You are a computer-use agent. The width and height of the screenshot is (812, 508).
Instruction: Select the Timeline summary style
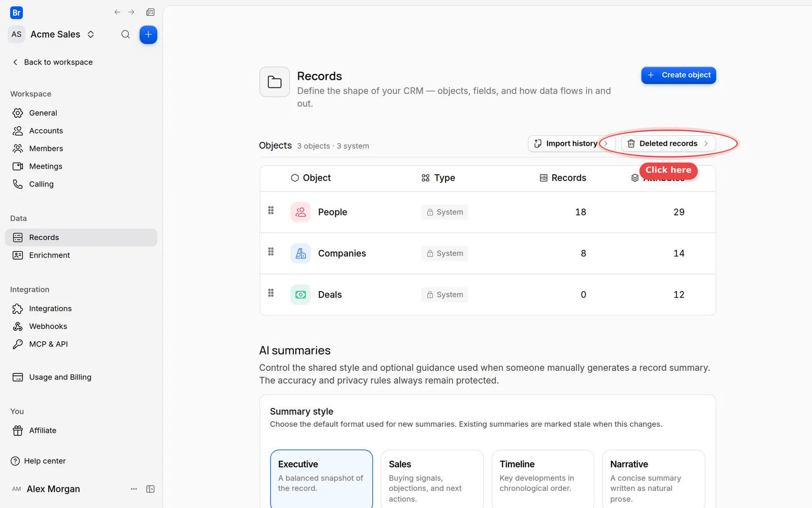coord(543,479)
